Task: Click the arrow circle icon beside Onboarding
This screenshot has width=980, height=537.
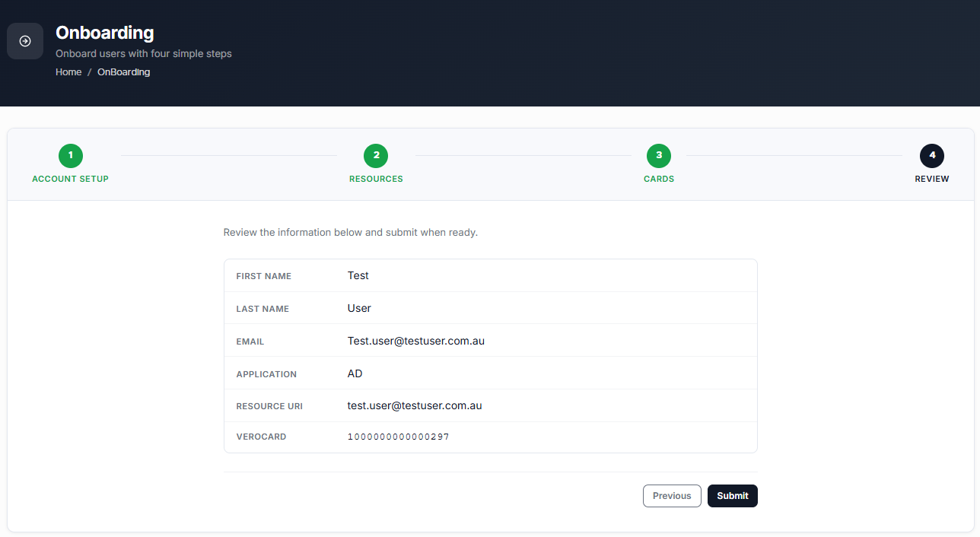Action: pyautogui.click(x=25, y=41)
